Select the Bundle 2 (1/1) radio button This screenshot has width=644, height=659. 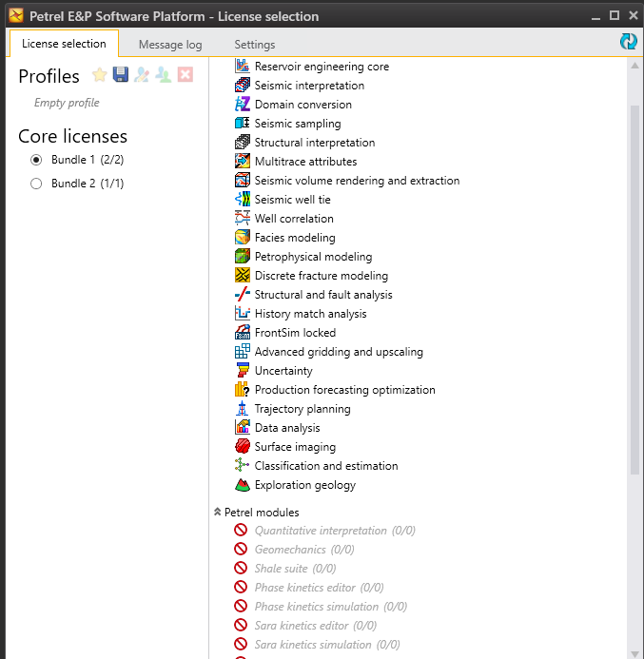click(36, 184)
